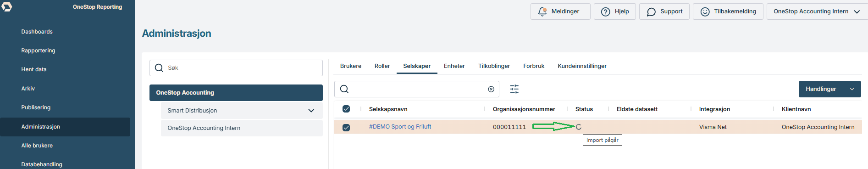The width and height of the screenshot is (868, 169).
Task: Select OneStop Accounting tree root
Action: 236,93
